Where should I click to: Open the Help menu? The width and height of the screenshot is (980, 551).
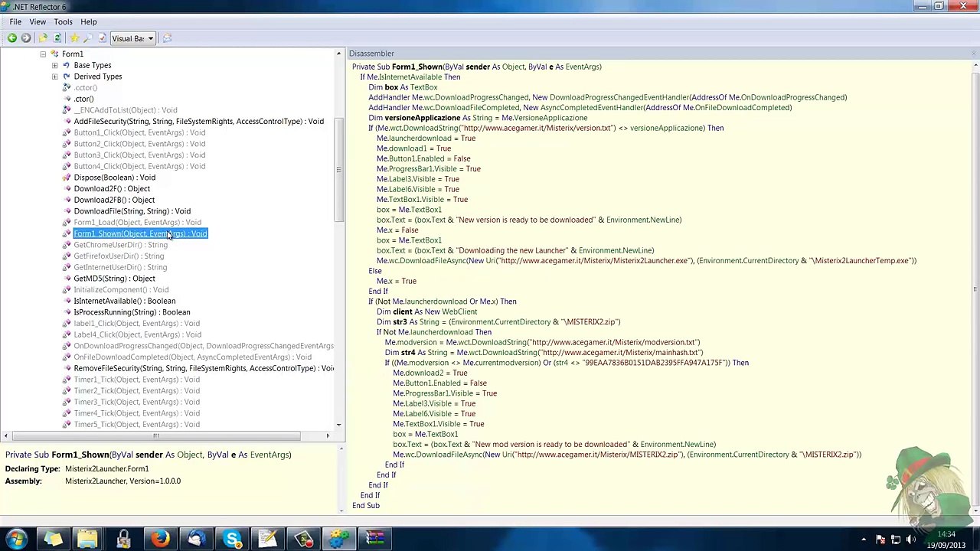pyautogui.click(x=89, y=21)
